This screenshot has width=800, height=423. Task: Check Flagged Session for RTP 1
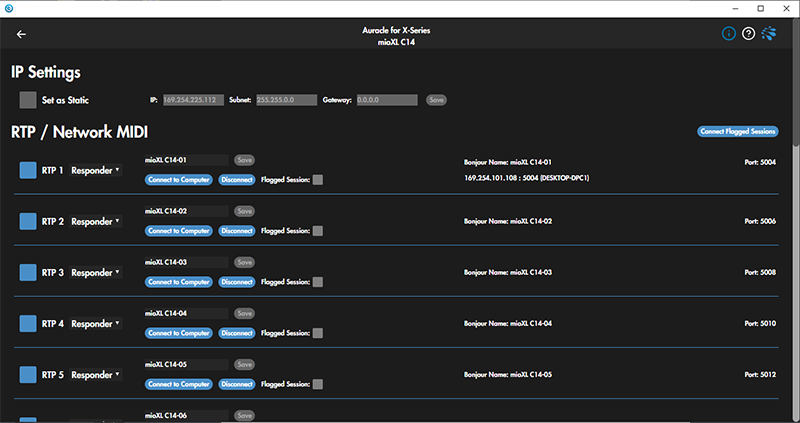(318, 180)
